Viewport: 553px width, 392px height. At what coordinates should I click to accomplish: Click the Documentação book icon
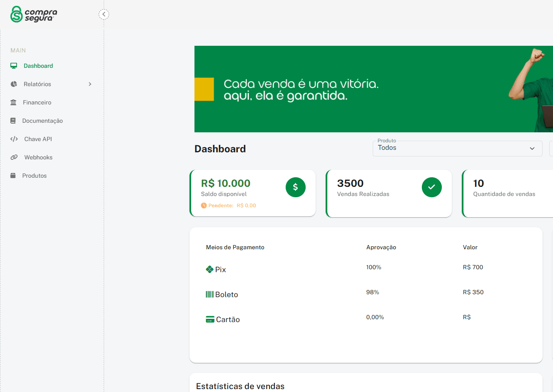(x=14, y=120)
